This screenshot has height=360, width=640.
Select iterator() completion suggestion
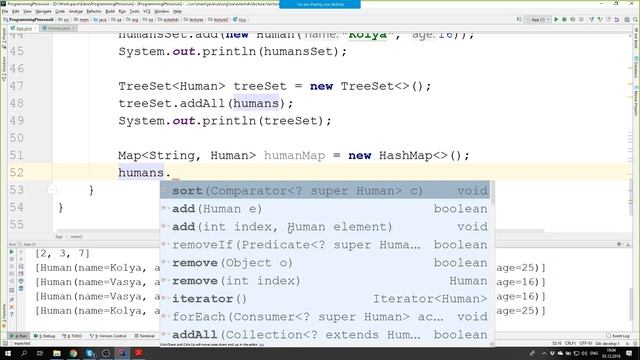click(x=325, y=298)
